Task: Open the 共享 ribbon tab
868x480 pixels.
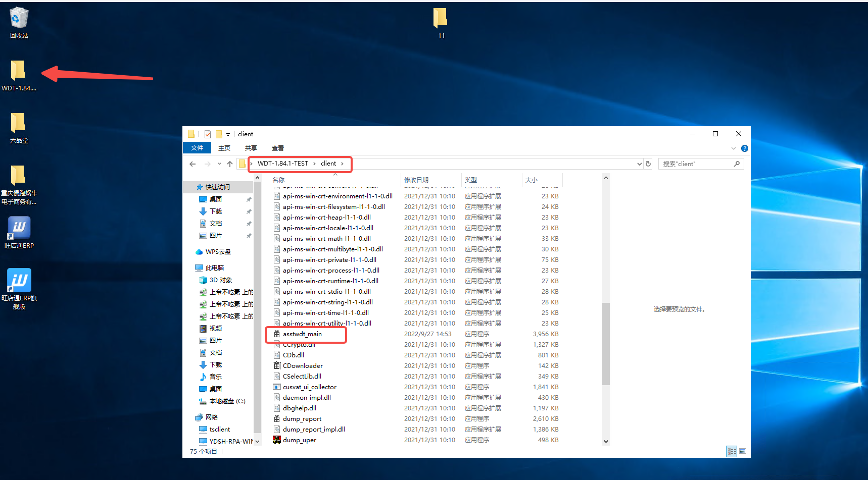Action: [251, 148]
